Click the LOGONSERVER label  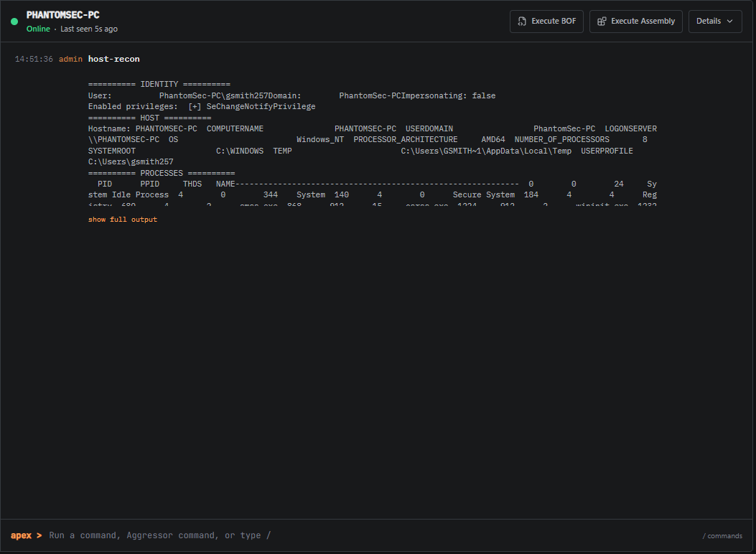[x=630, y=128]
